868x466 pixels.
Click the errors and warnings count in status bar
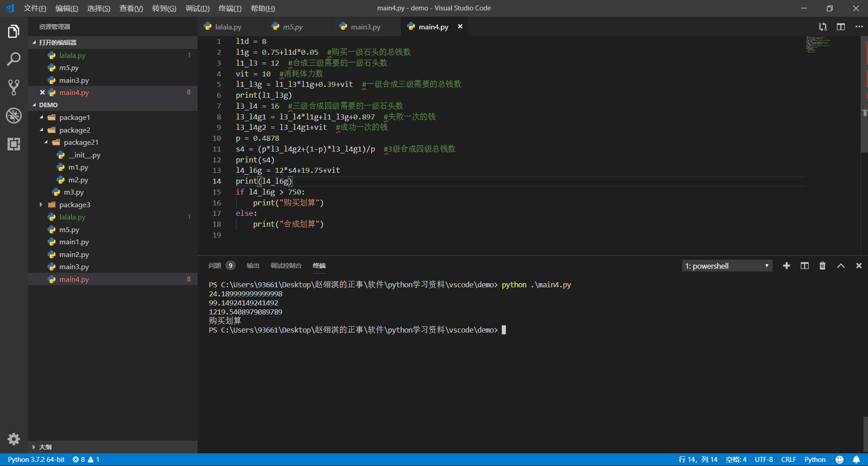86,460
